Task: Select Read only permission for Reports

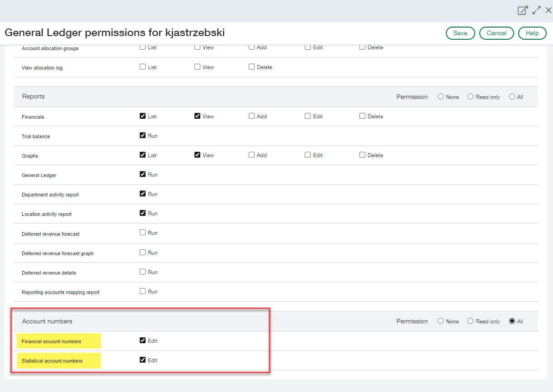Action: pos(470,97)
